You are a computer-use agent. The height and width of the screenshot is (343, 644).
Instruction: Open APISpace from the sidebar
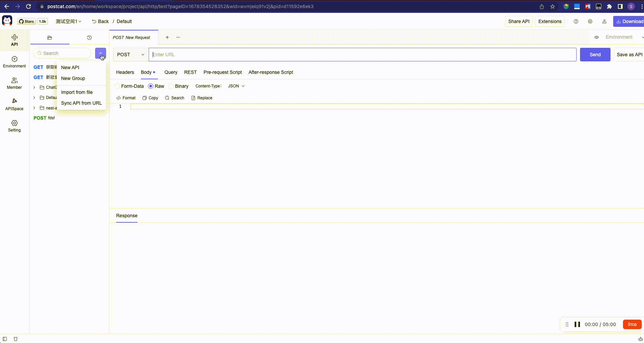tap(14, 104)
